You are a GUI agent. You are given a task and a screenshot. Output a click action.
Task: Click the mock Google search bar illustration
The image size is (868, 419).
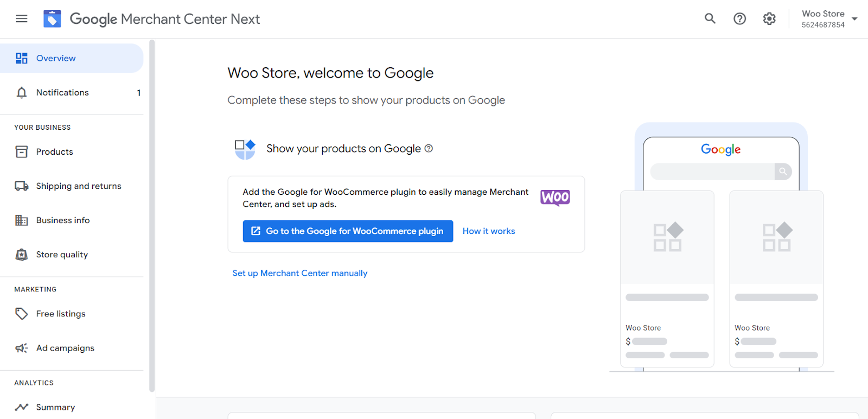click(721, 172)
